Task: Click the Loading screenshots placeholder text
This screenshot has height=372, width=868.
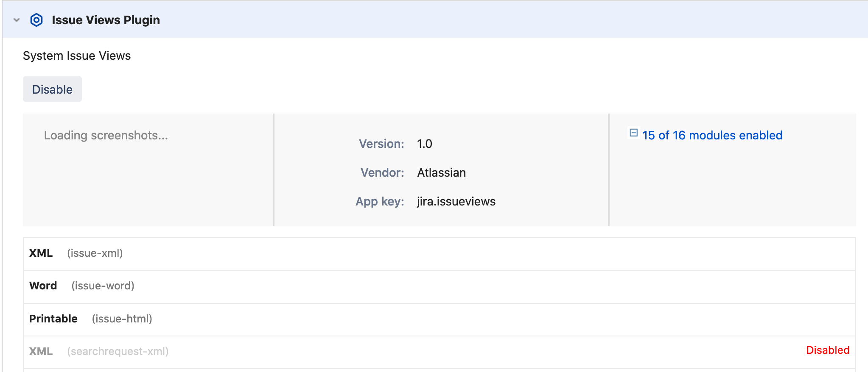Action: pos(106,135)
